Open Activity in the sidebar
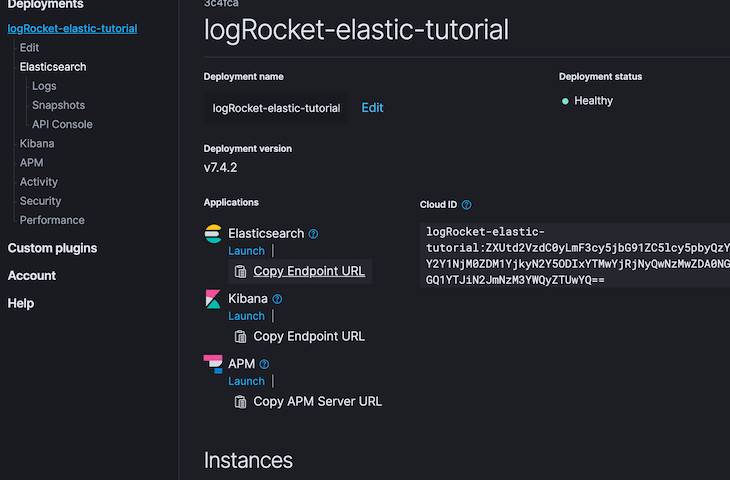Screen dimensions: 730x480 pos(39,182)
